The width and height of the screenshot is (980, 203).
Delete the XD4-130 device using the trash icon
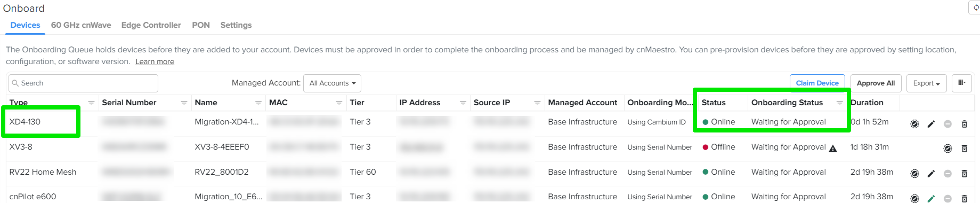(x=964, y=124)
